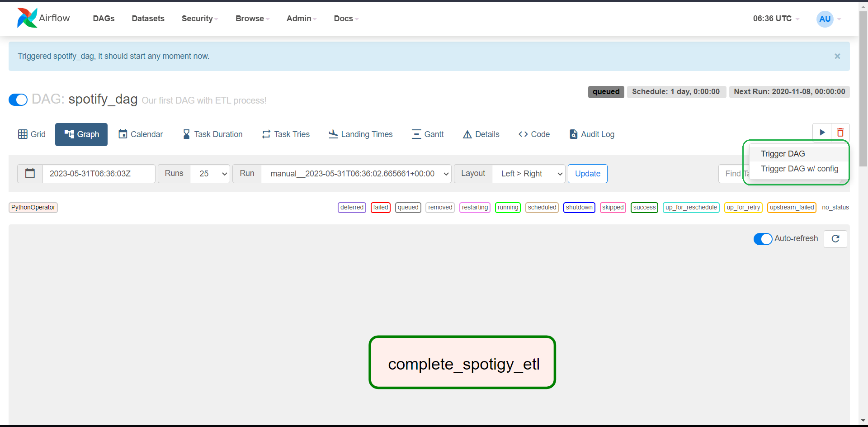Select Trigger DAG w/ config
868x427 pixels.
point(800,169)
